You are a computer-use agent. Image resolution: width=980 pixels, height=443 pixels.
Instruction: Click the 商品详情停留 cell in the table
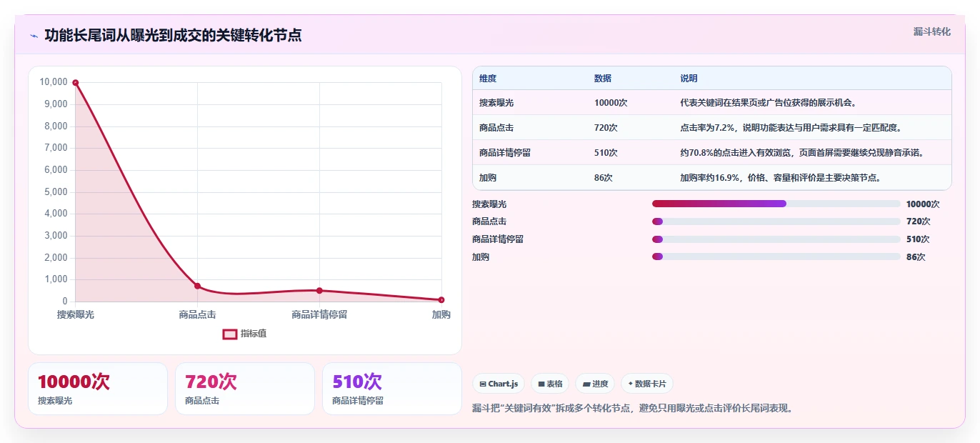click(505, 153)
